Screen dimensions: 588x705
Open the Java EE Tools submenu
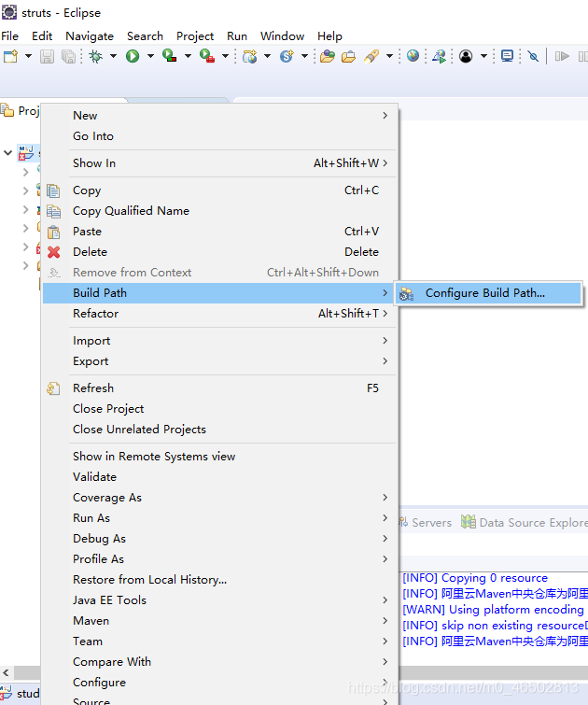[x=219, y=600]
